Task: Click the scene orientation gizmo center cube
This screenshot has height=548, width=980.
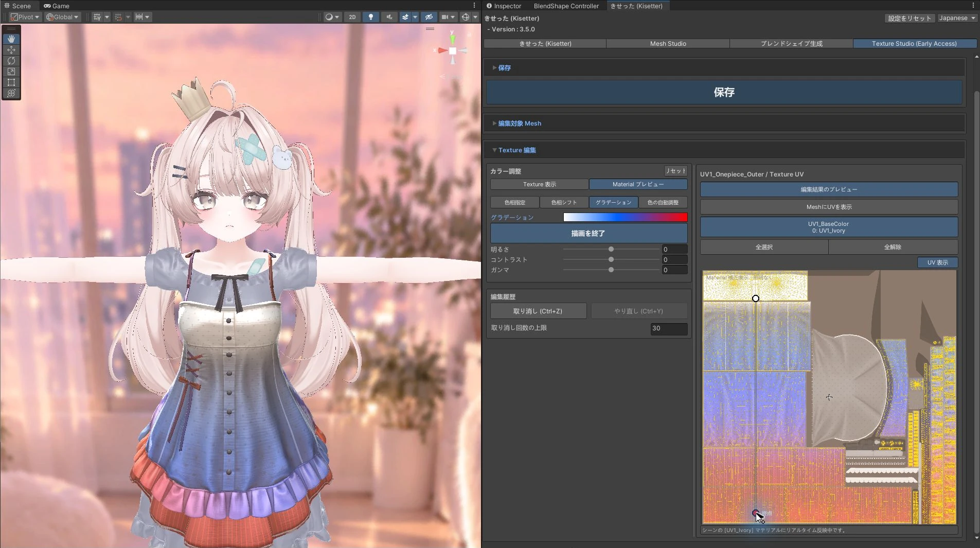Action: point(453,51)
